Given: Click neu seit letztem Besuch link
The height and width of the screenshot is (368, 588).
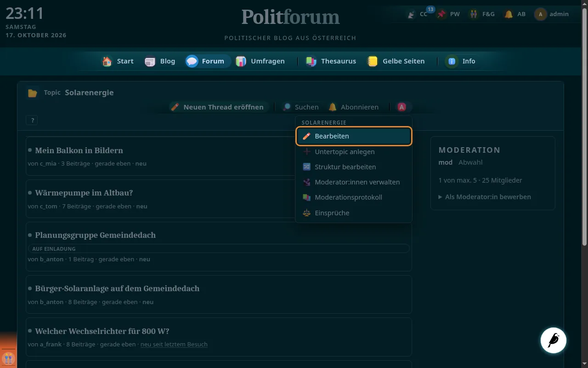Looking at the screenshot, I should [174, 345].
